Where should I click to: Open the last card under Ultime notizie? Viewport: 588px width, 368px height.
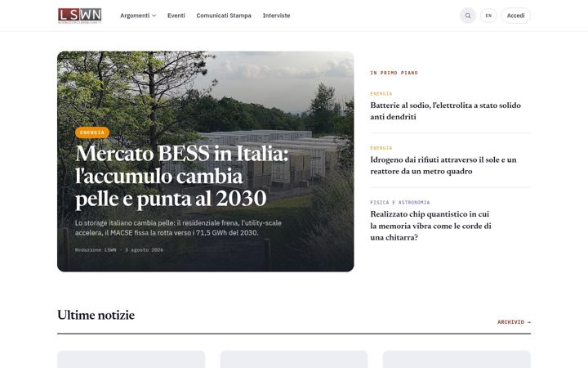457,359
